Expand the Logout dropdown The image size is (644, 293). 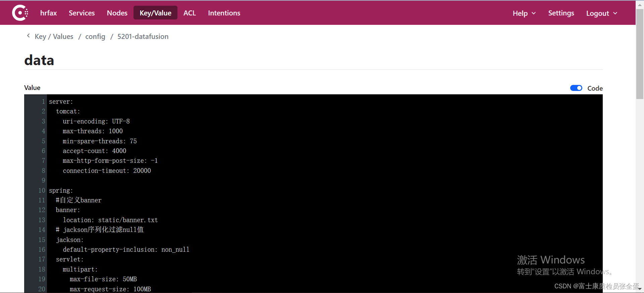click(x=602, y=13)
